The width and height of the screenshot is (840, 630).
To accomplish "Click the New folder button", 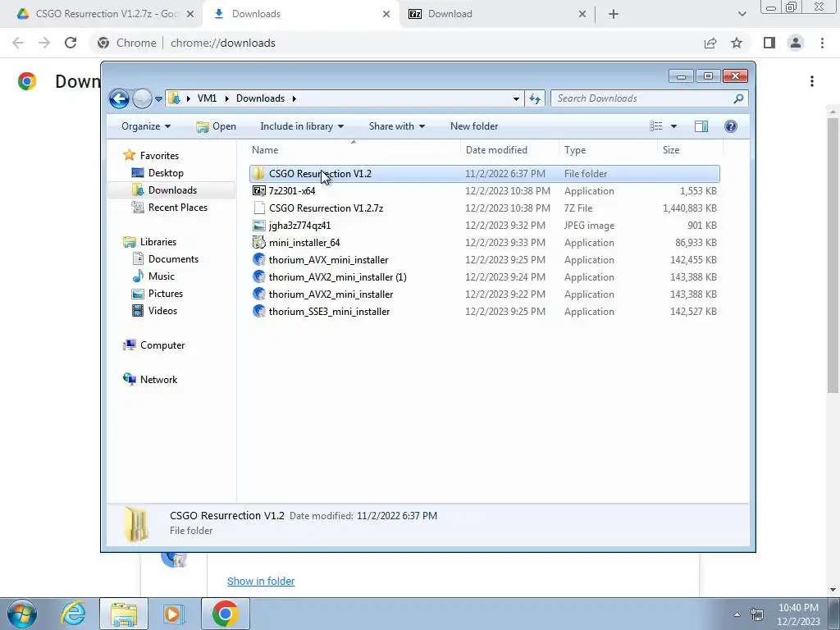I will (474, 126).
